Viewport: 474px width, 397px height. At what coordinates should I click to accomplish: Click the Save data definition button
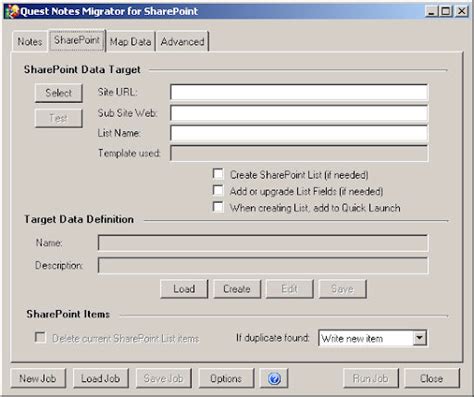[342, 289]
